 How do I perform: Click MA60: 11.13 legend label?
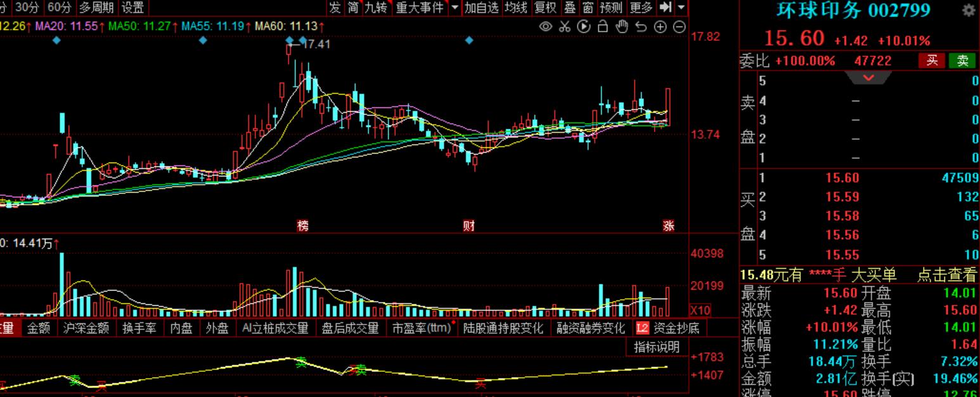tap(287, 27)
